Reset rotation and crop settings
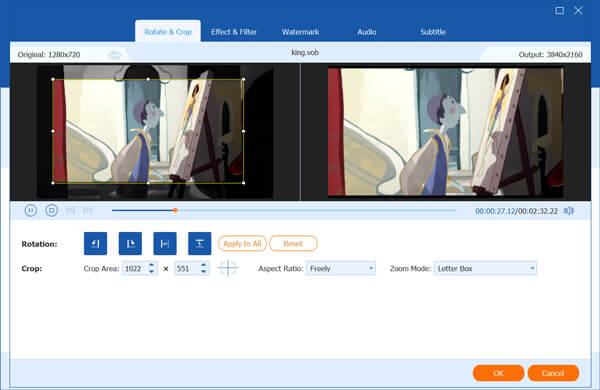This screenshot has height=390, width=600. click(x=293, y=243)
